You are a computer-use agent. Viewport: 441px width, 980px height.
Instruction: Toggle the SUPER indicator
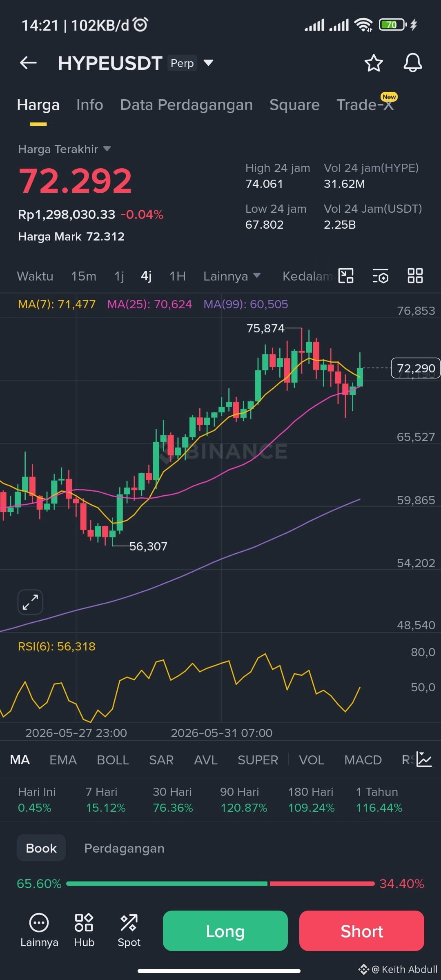tap(258, 759)
